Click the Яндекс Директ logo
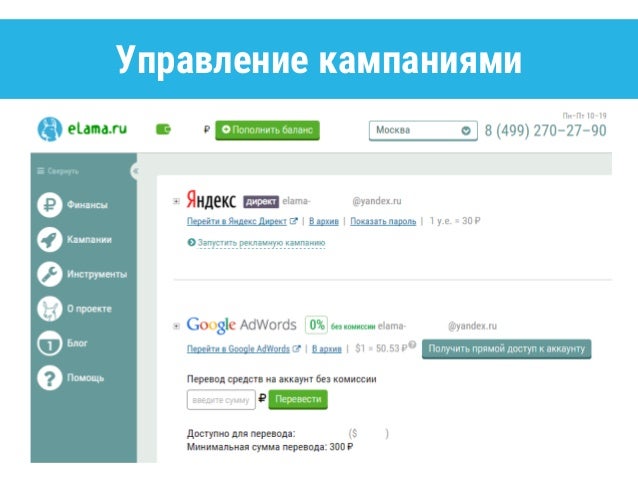 [233, 200]
